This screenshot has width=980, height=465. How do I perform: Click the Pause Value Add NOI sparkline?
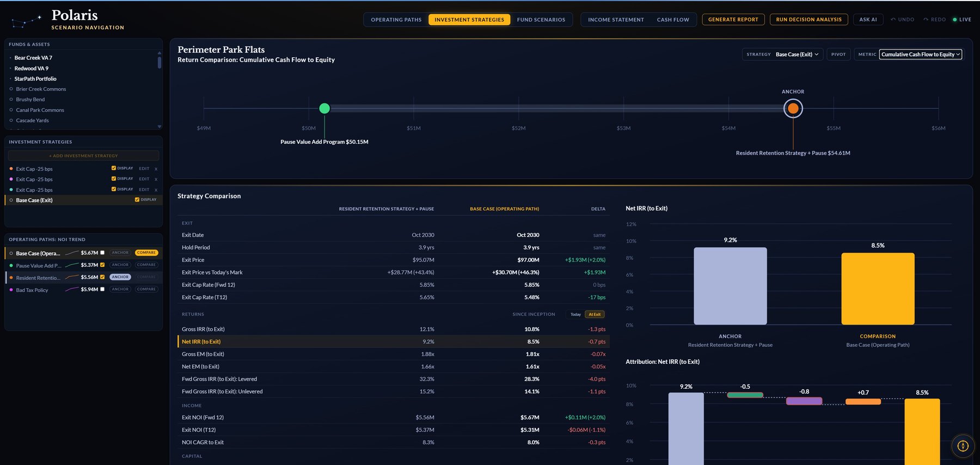point(72,265)
